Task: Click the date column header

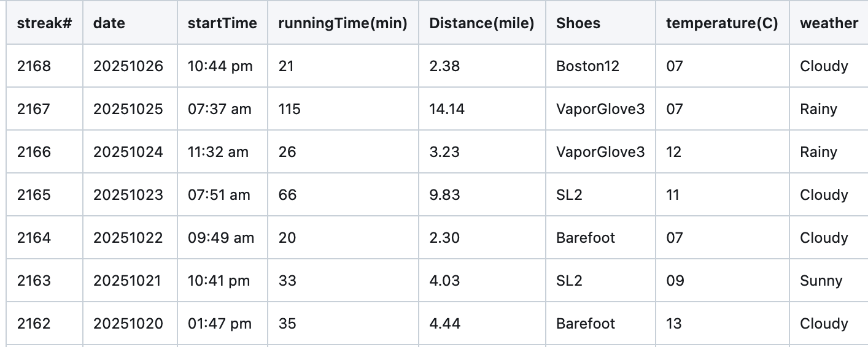Action: [109, 23]
